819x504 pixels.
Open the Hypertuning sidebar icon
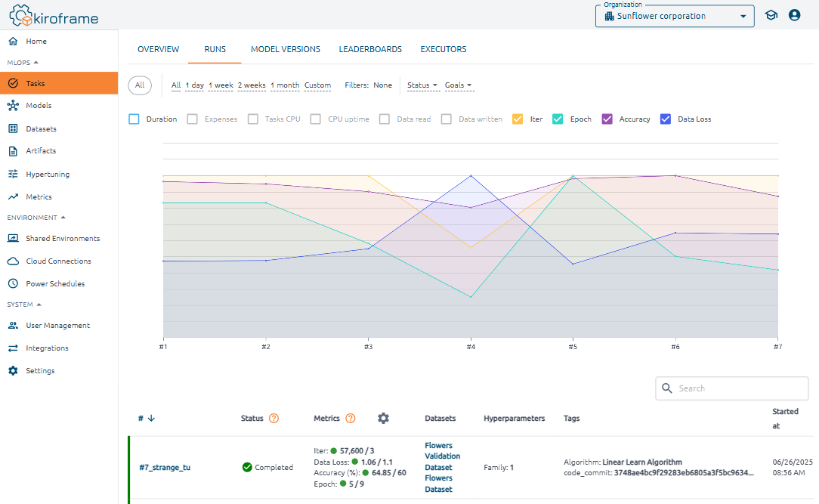pos(13,174)
